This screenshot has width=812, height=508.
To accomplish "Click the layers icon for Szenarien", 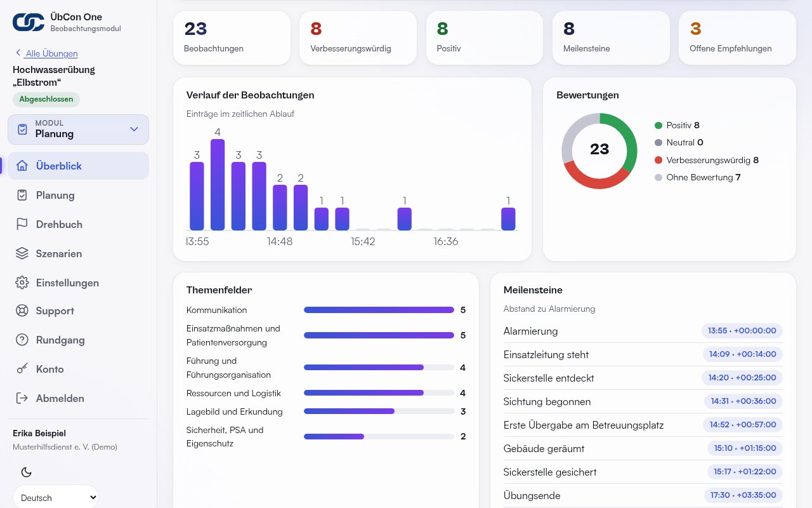I will click(22, 253).
